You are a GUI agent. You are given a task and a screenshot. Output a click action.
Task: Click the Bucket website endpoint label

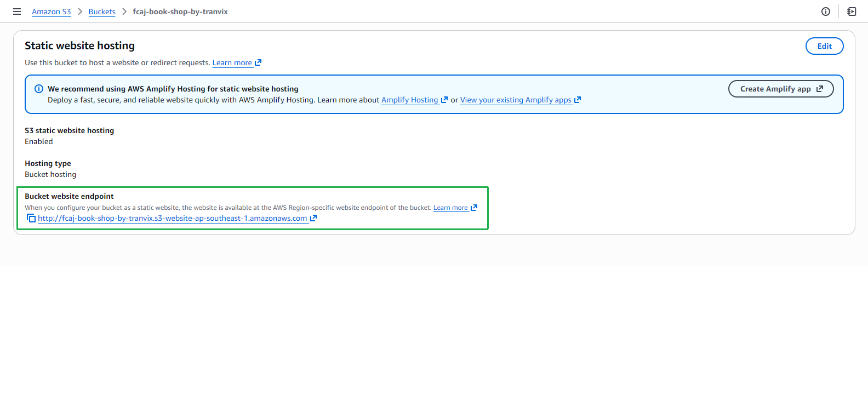pos(69,196)
